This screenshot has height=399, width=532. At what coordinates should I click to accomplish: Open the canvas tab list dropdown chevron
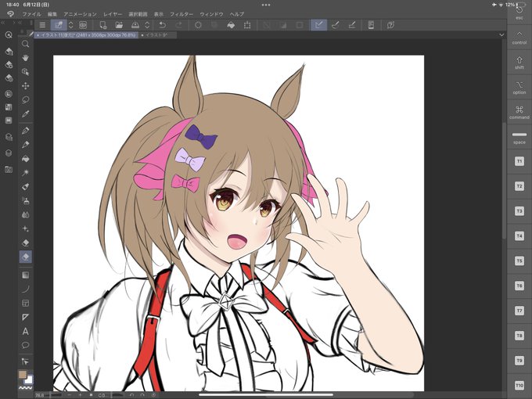pyautogui.click(x=501, y=35)
